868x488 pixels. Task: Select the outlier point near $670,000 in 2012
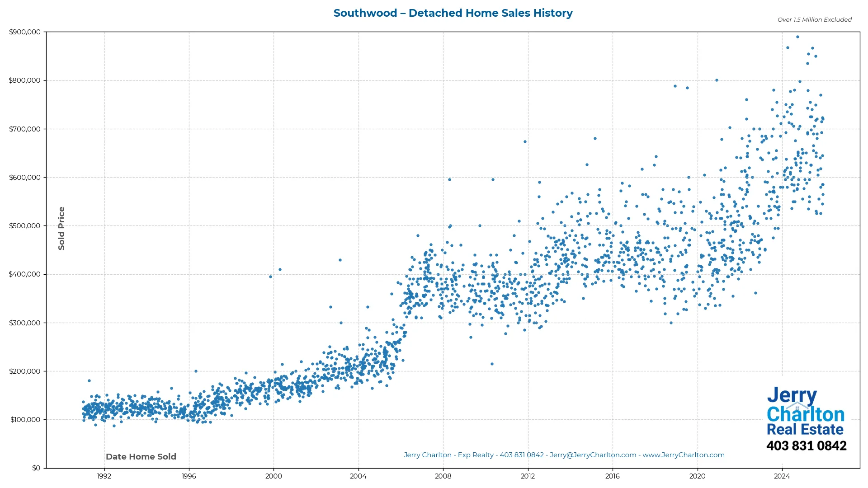[524, 142]
